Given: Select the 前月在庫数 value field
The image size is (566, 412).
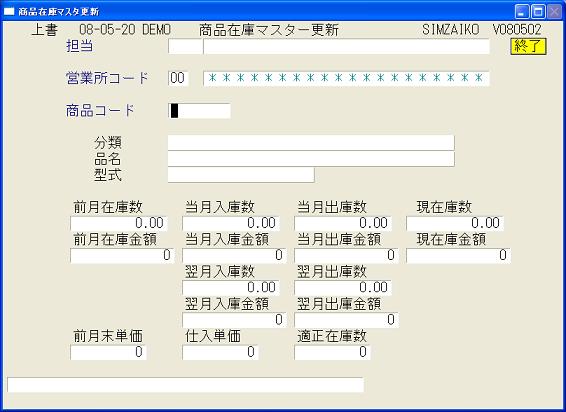Looking at the screenshot, I should tap(119, 223).
